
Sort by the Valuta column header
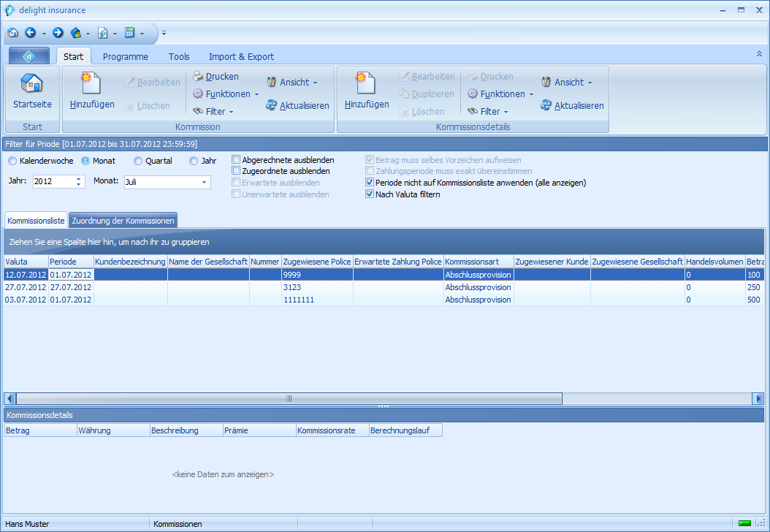click(25, 262)
